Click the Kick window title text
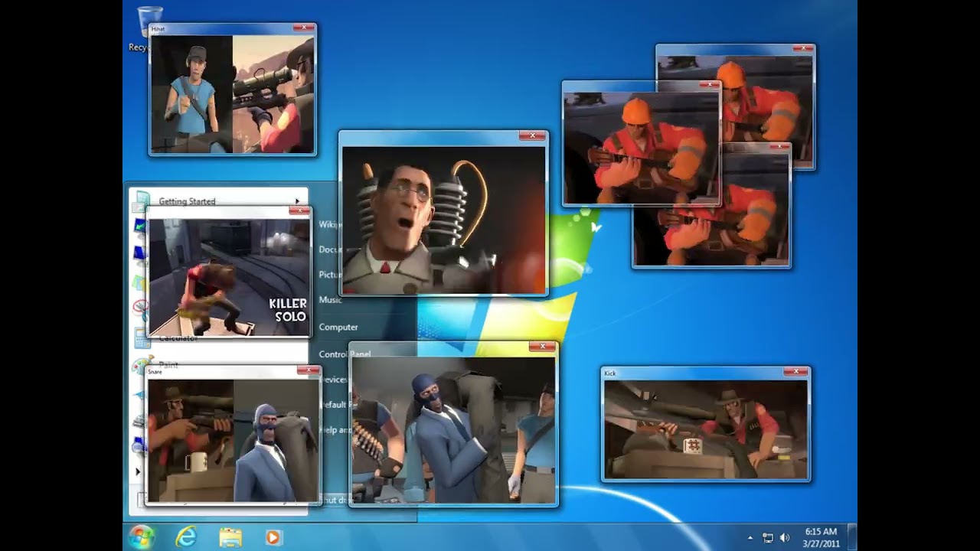 pyautogui.click(x=610, y=373)
